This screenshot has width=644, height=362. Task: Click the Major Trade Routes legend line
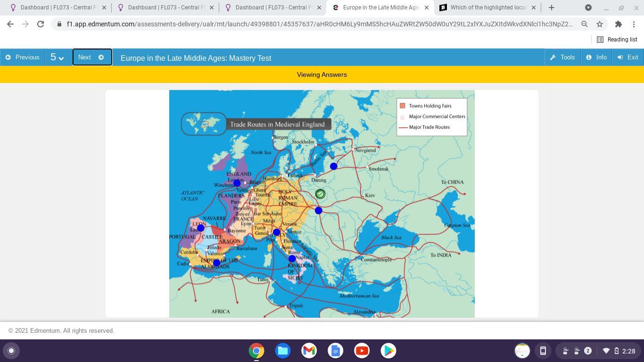[403, 128]
